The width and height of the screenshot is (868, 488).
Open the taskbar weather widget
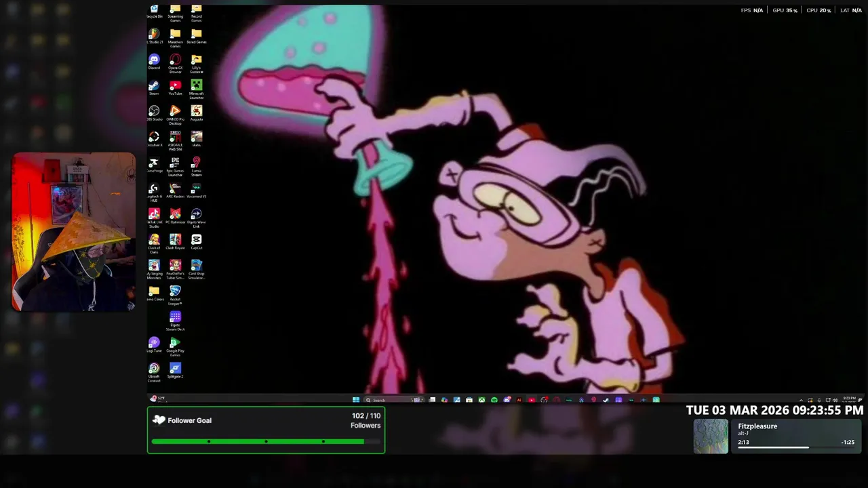click(x=157, y=399)
